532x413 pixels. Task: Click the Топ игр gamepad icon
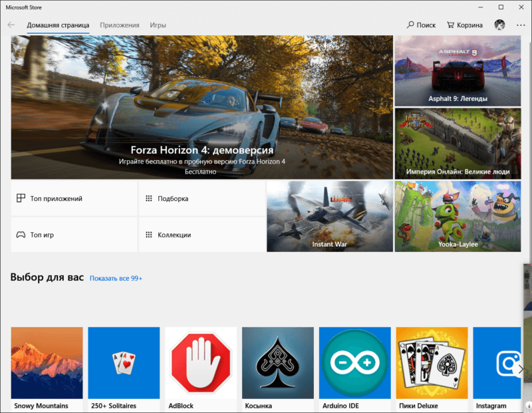pos(21,235)
